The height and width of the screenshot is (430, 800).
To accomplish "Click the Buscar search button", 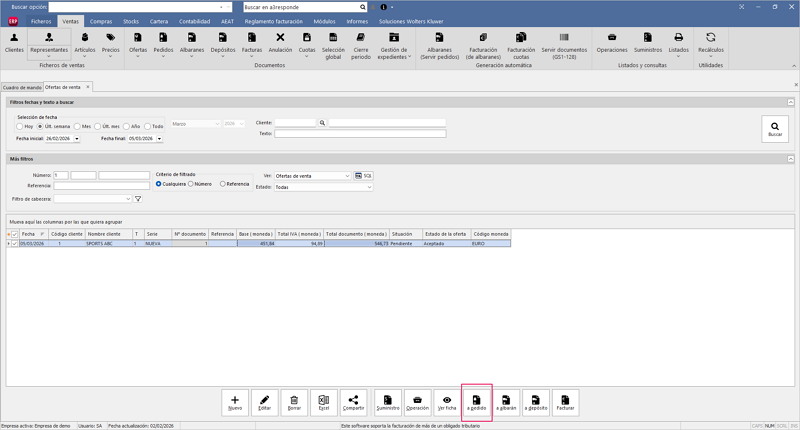I will tap(774, 129).
